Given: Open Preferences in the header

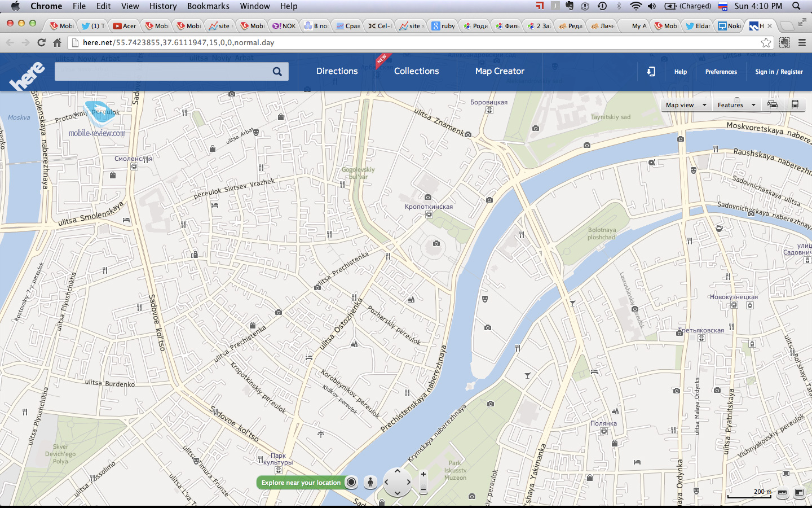Looking at the screenshot, I should 721,72.
